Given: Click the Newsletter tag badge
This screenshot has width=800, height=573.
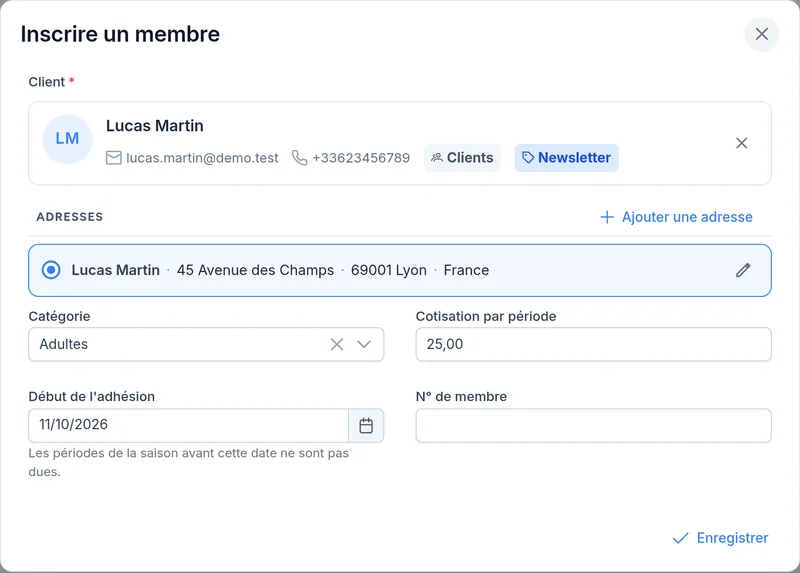Looking at the screenshot, I should [566, 158].
